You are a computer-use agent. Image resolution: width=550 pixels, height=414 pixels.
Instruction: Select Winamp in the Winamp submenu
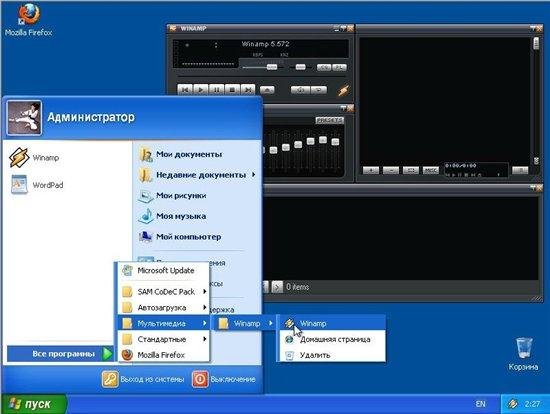tap(332, 323)
